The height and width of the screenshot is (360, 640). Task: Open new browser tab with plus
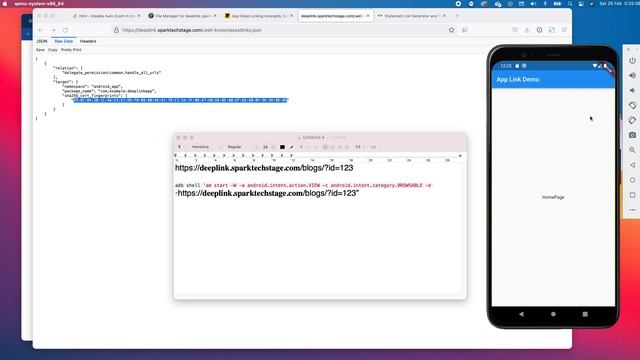pos(457,16)
